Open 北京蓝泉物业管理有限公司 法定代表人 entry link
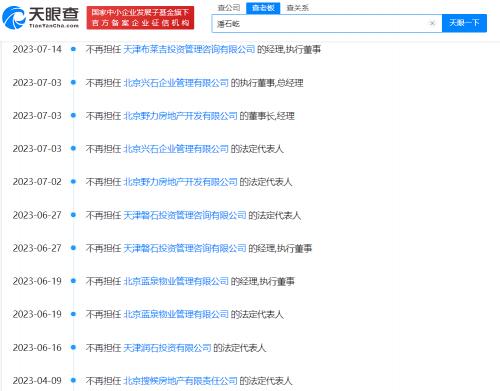500x391 pixels. [176, 314]
